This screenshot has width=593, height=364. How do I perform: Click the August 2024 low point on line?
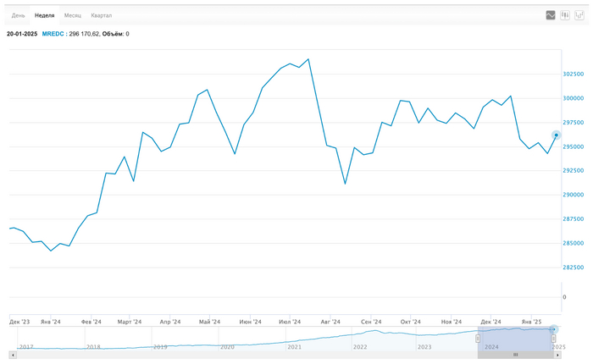pos(345,183)
